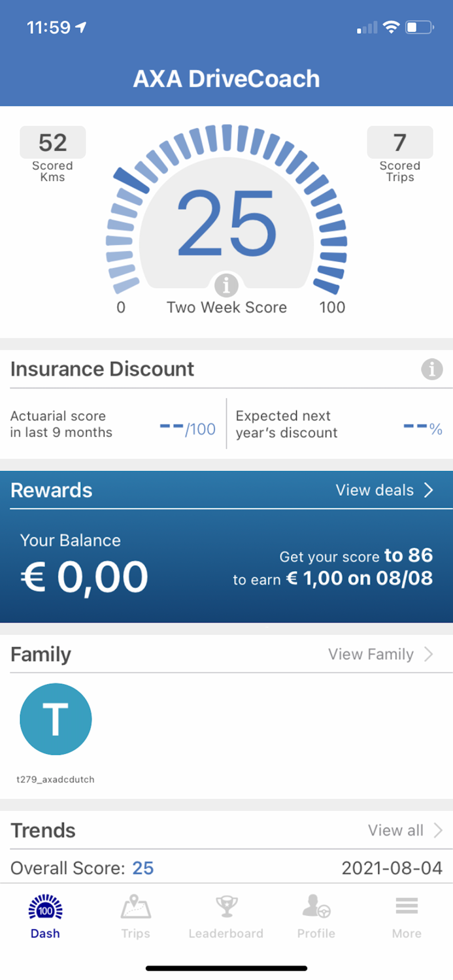Expand the View Family chevron
The height and width of the screenshot is (980, 453).
(x=430, y=654)
